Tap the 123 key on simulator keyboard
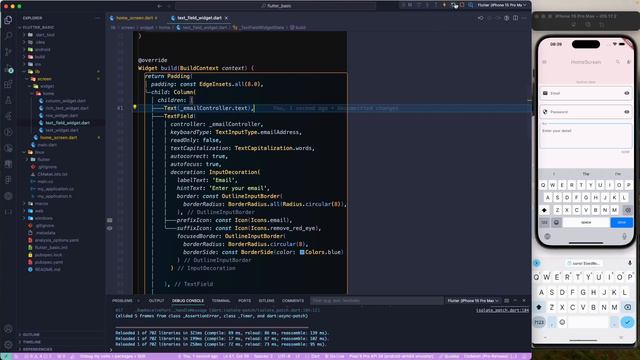640x360 pixels. [544, 222]
